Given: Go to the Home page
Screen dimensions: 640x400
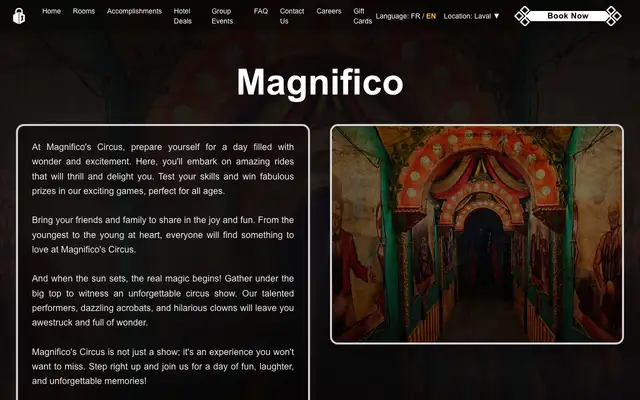Looking at the screenshot, I should pyautogui.click(x=51, y=11).
